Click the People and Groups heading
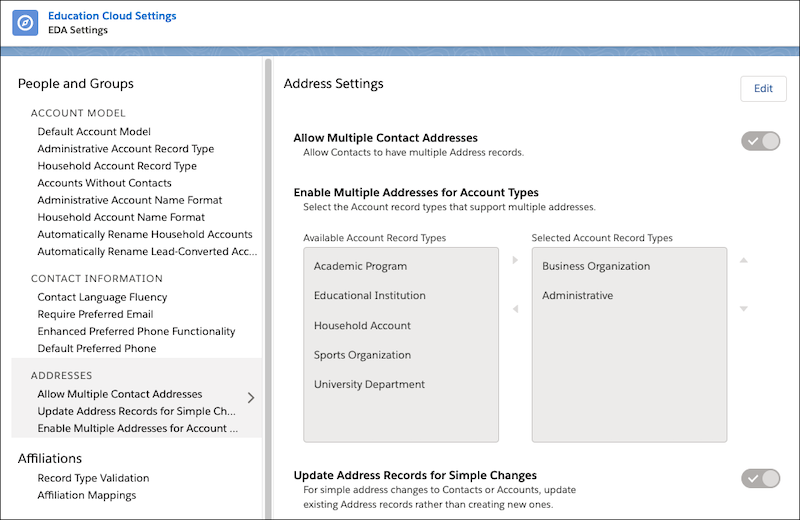Screen dimensions: 800x520 76,84
